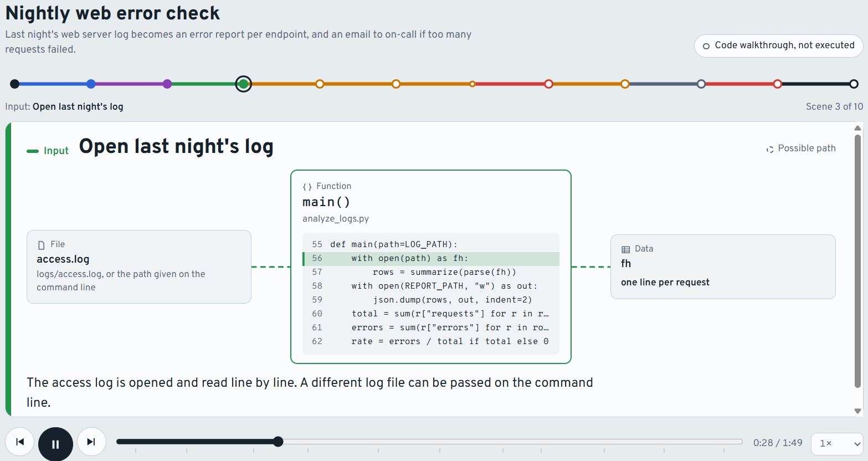Click the table Data icon
Viewport: 868px width, 461px height.
pos(626,249)
